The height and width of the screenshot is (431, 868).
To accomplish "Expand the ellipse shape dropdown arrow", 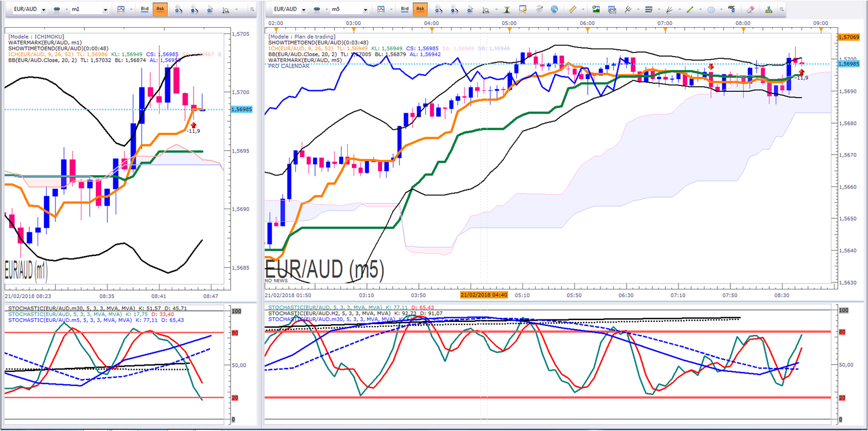I will [x=720, y=10].
